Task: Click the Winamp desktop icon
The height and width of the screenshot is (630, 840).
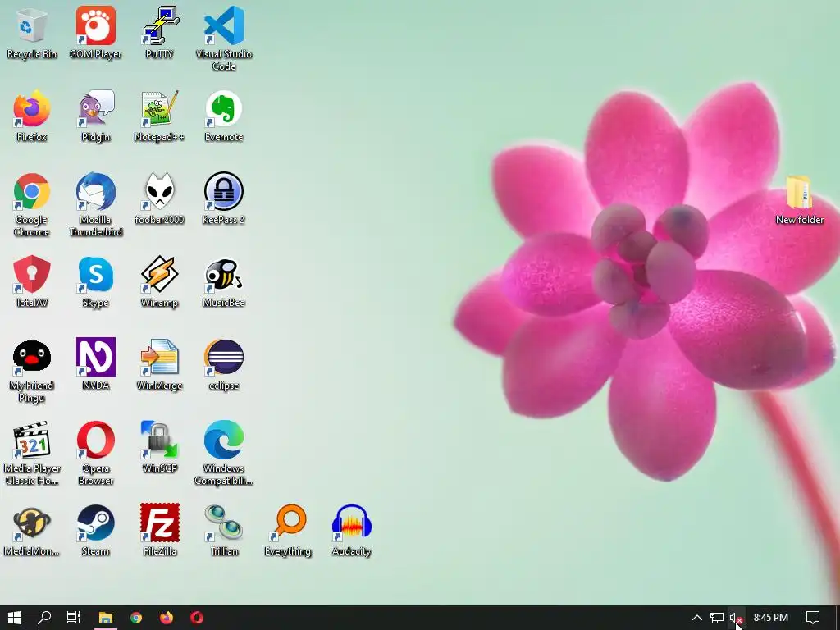Action: [x=160, y=282]
